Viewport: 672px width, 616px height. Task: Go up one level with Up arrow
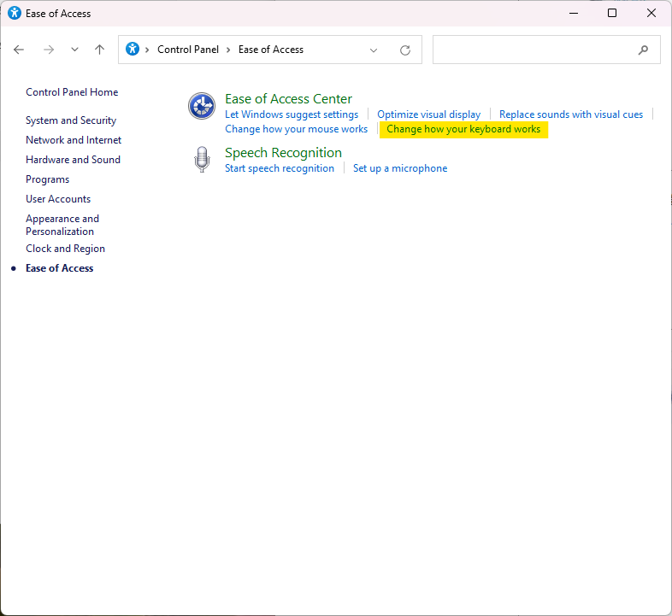coord(99,50)
